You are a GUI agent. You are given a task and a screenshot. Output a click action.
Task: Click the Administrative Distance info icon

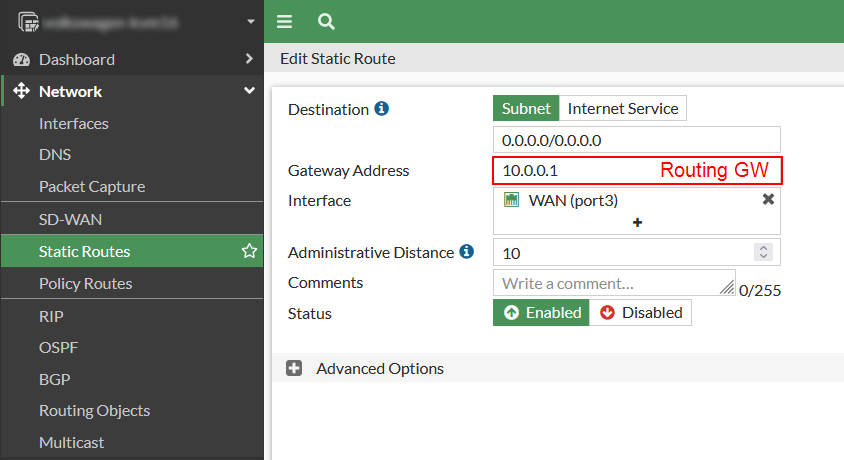click(466, 252)
